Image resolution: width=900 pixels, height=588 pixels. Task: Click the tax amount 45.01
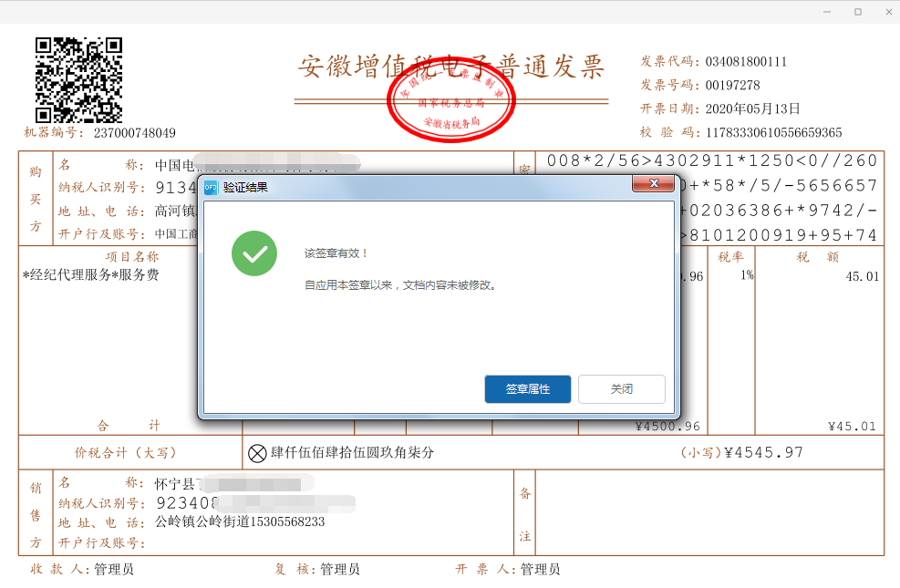click(x=862, y=276)
